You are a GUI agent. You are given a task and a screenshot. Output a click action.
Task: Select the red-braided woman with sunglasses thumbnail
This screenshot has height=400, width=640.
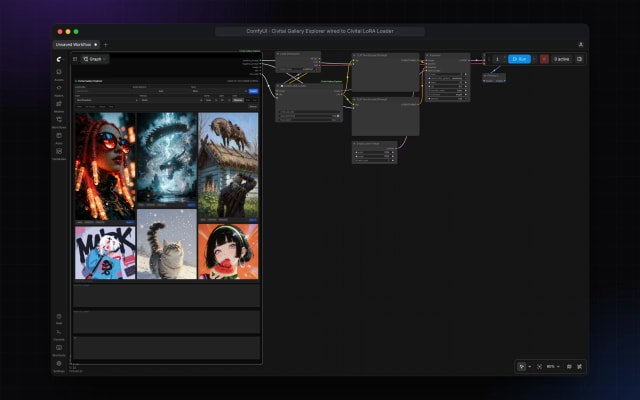click(105, 167)
